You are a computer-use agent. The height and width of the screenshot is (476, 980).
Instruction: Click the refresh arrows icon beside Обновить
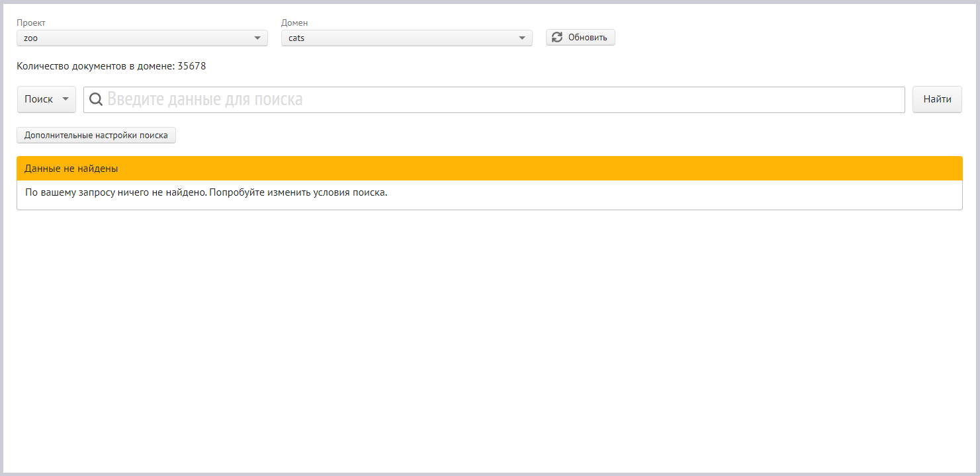557,38
